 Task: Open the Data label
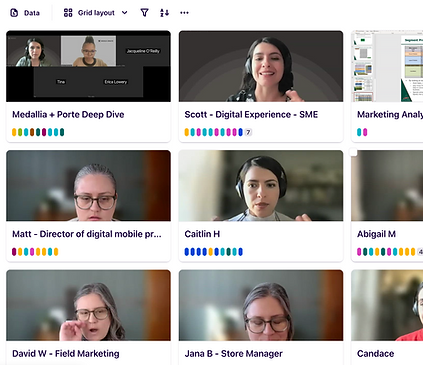(32, 13)
